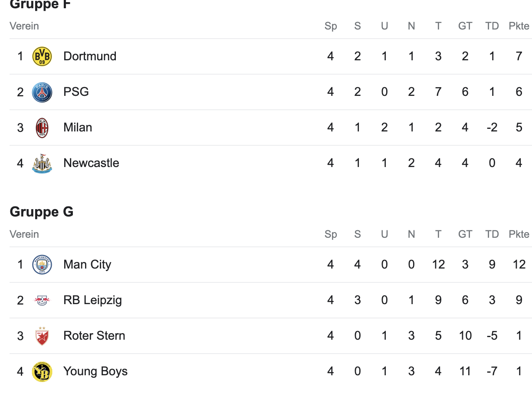Viewport: 532px width, 400px height.
Task: Select the Milan table row name
Action: tap(78, 128)
